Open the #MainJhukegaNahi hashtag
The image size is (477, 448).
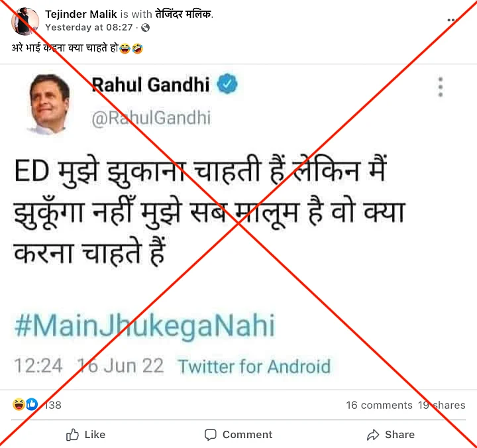point(145,325)
